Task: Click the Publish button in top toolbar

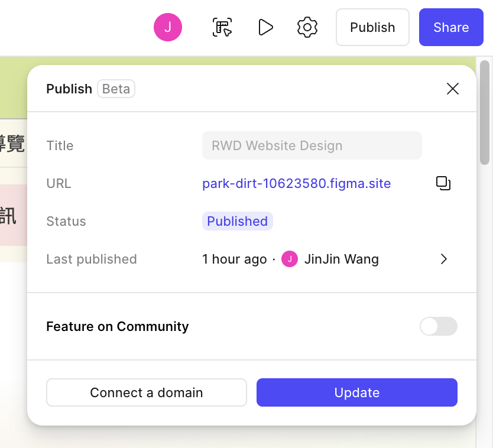Action: pyautogui.click(x=372, y=27)
